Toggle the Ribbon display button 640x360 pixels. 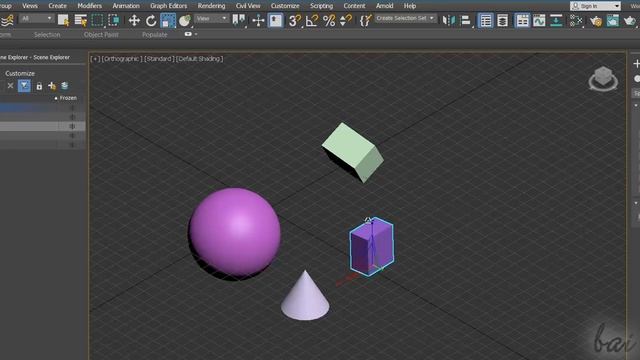click(x=522, y=20)
